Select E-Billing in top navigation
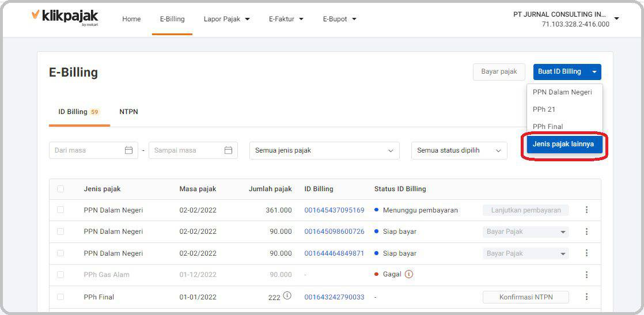 coord(172,19)
